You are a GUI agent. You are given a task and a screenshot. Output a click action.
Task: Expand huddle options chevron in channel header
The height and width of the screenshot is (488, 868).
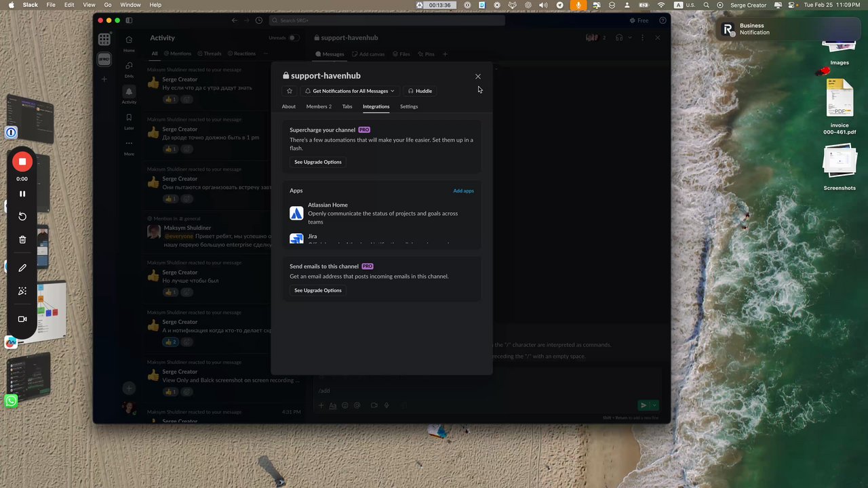[x=630, y=38]
